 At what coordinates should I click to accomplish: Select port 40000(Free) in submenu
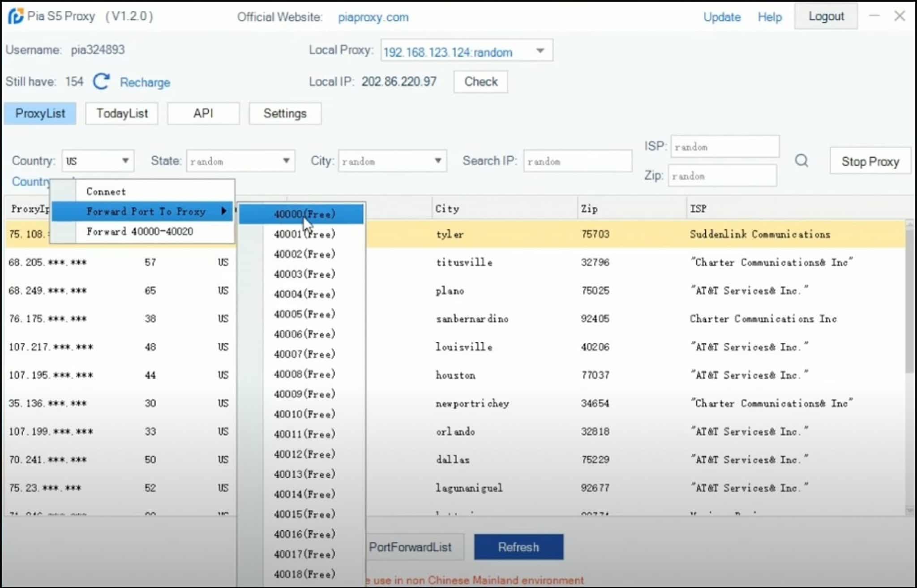302,214
